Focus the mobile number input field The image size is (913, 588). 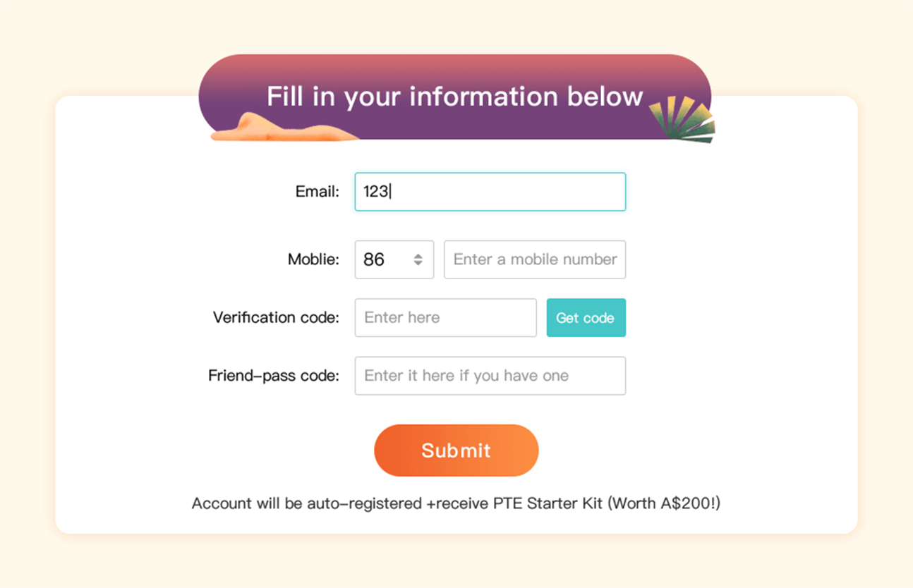534,259
